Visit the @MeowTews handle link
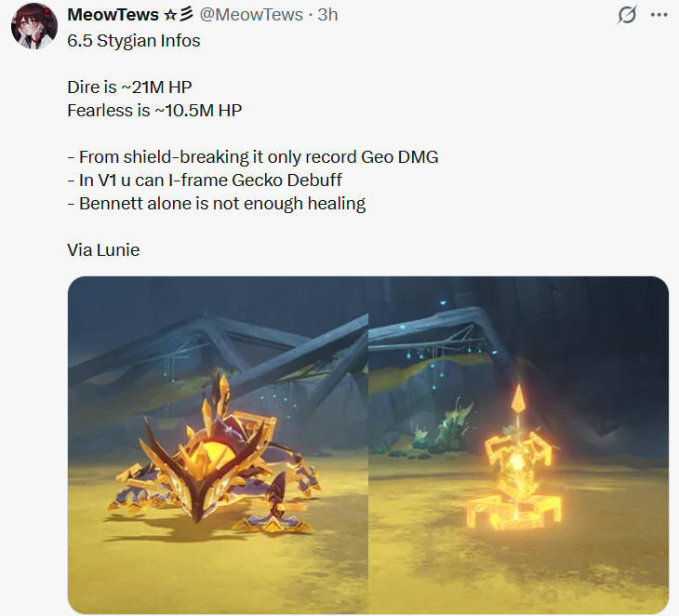Screen dimensions: 679x616 (x=251, y=15)
